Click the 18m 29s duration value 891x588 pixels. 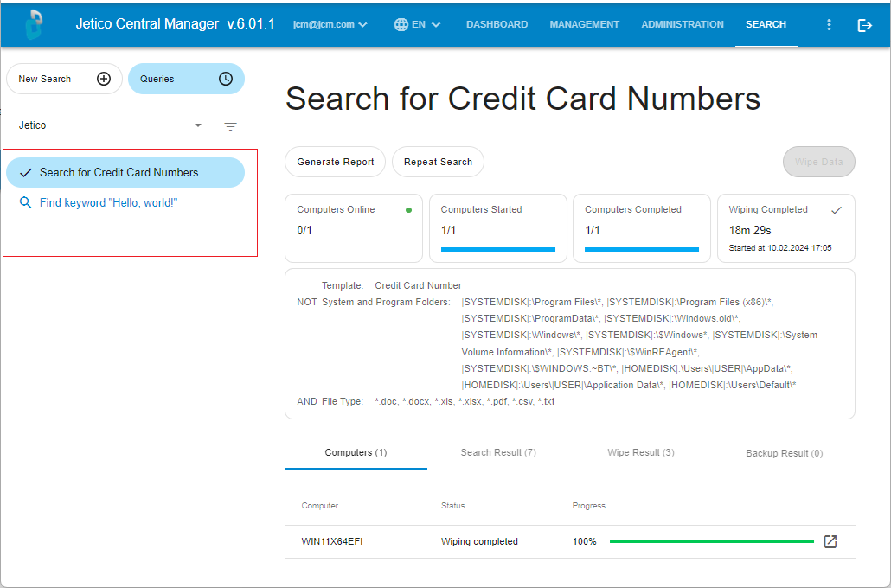click(x=750, y=231)
